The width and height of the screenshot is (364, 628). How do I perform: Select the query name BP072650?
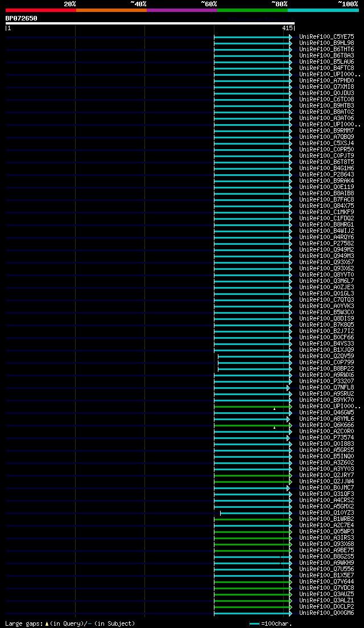click(x=21, y=18)
